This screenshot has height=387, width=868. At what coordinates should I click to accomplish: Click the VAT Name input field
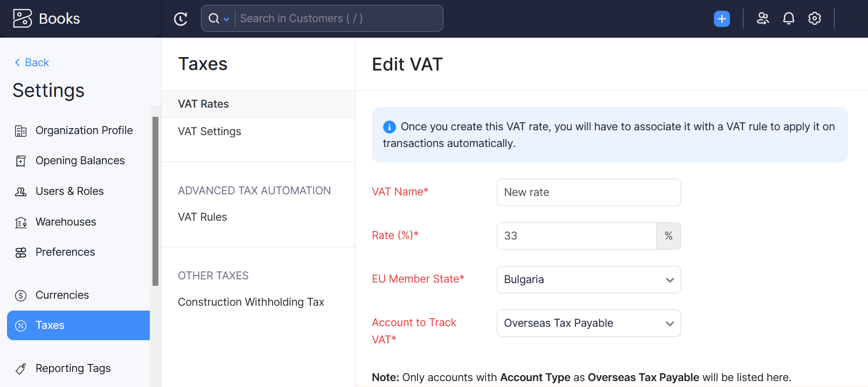pyautogui.click(x=588, y=193)
